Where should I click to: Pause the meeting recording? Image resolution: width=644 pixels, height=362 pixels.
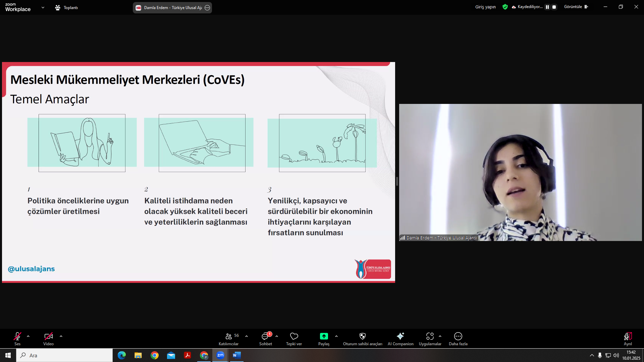coord(547,7)
